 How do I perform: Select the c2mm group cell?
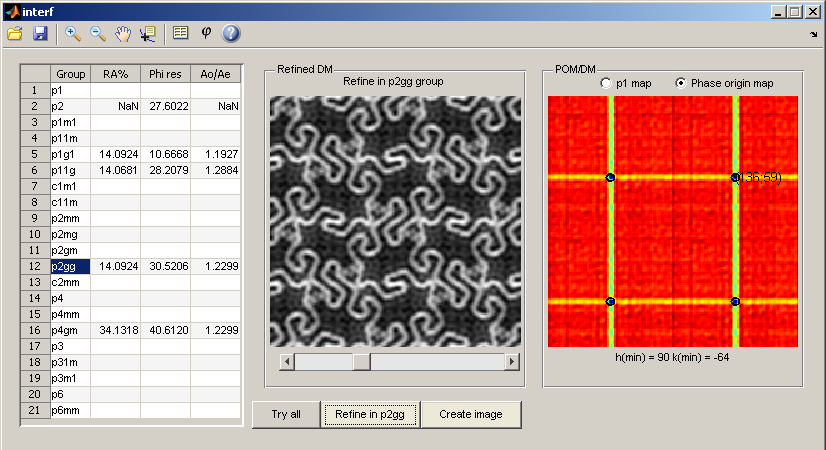[70, 282]
